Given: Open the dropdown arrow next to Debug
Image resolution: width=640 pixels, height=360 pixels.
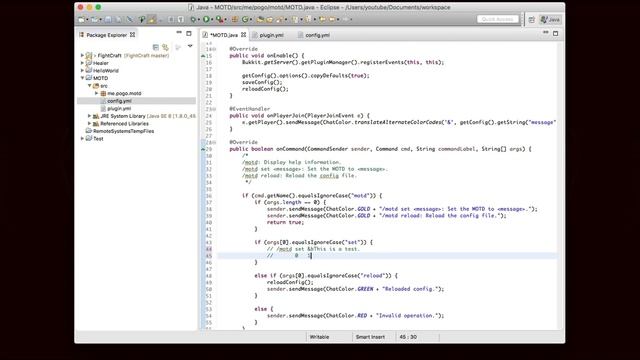Looking at the screenshot, I should tap(199, 20).
